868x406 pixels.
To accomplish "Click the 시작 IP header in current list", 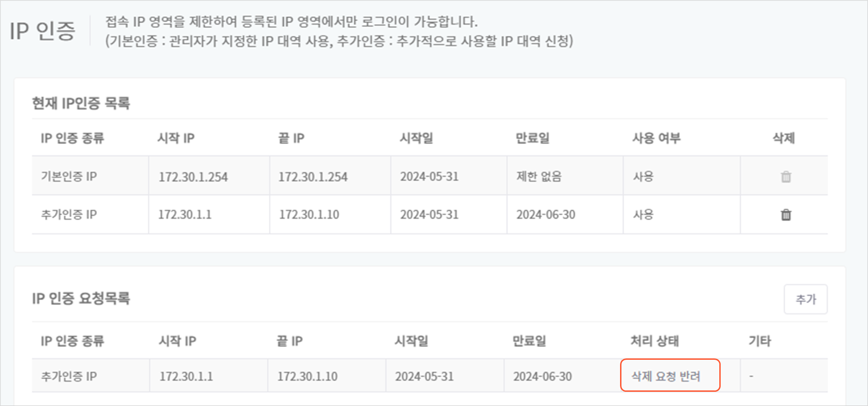I will pos(176,138).
